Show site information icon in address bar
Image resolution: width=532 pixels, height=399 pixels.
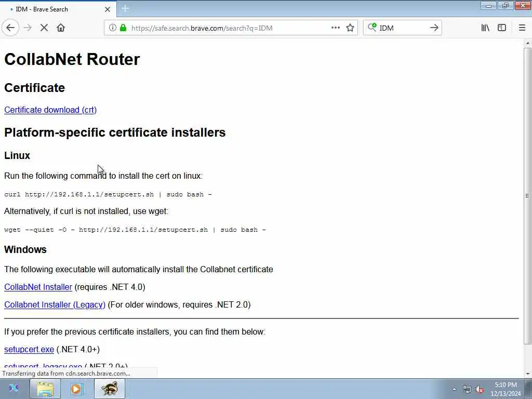[112, 28]
